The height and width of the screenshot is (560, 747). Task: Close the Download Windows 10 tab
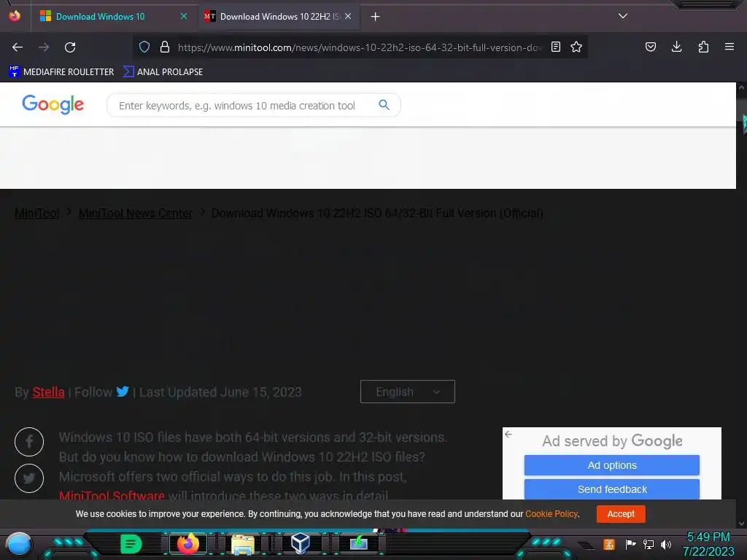tap(184, 16)
